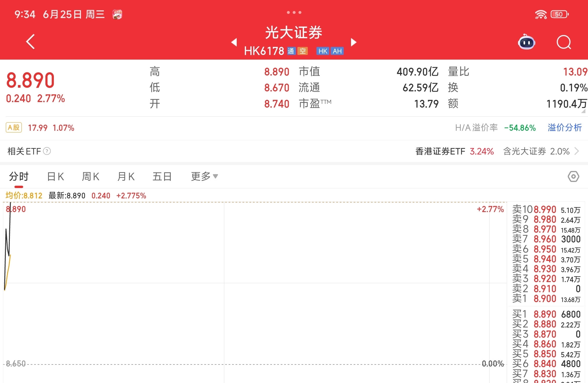Select the 买7 row at 8.830
This screenshot has width=588, height=383.
(546, 374)
